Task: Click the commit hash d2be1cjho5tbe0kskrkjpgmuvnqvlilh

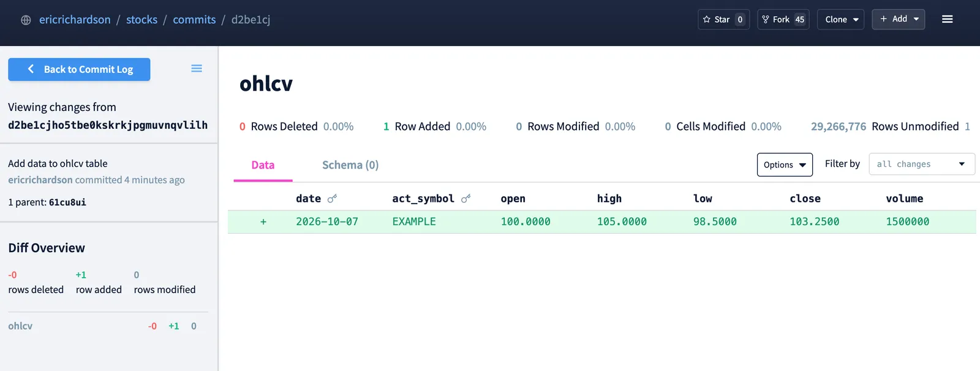Action: 108,125
